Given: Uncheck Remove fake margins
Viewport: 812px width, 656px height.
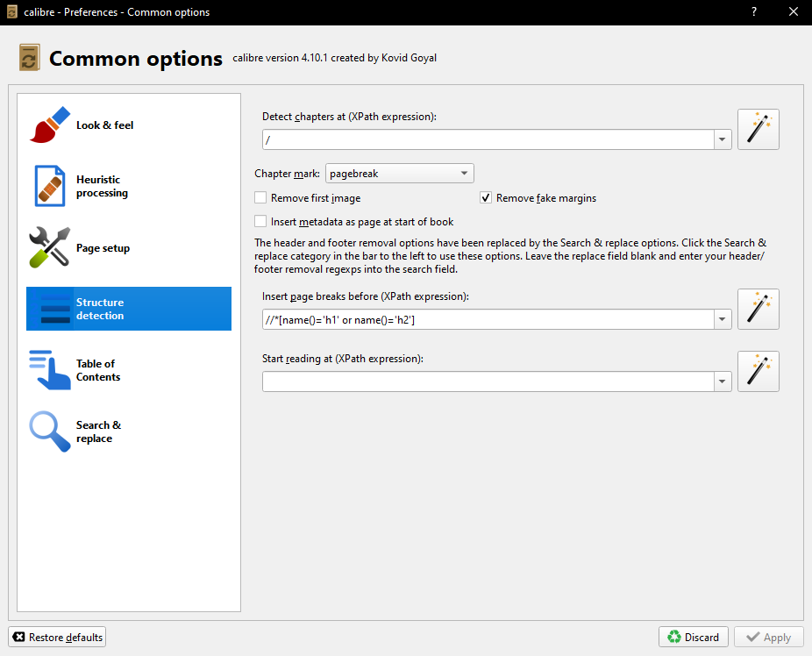Looking at the screenshot, I should 485,198.
